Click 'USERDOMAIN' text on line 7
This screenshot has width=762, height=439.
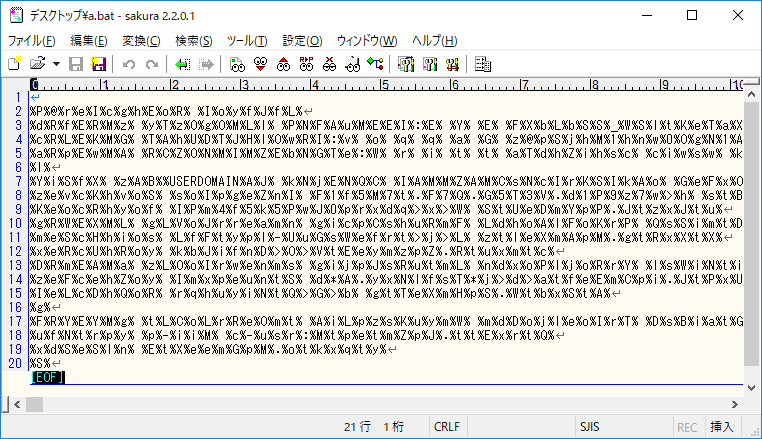(x=204, y=181)
